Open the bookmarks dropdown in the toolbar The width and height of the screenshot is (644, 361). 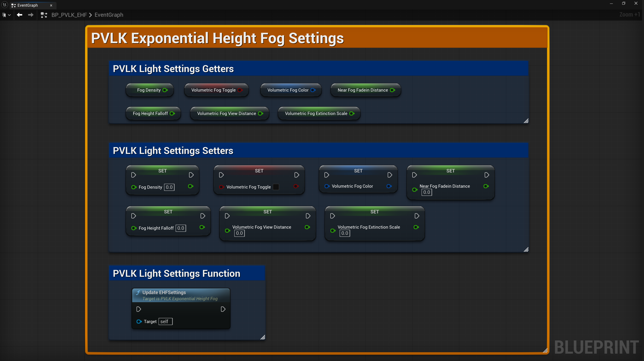7,15
